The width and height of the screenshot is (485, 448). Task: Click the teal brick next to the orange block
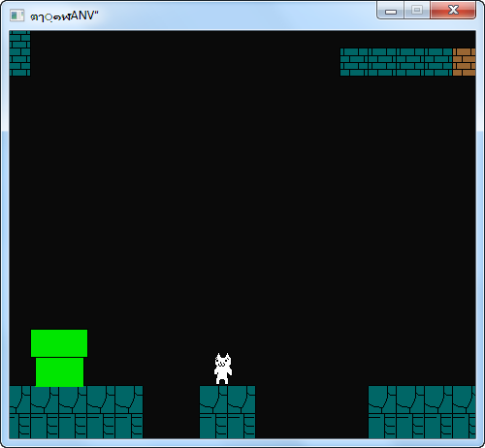point(438,62)
